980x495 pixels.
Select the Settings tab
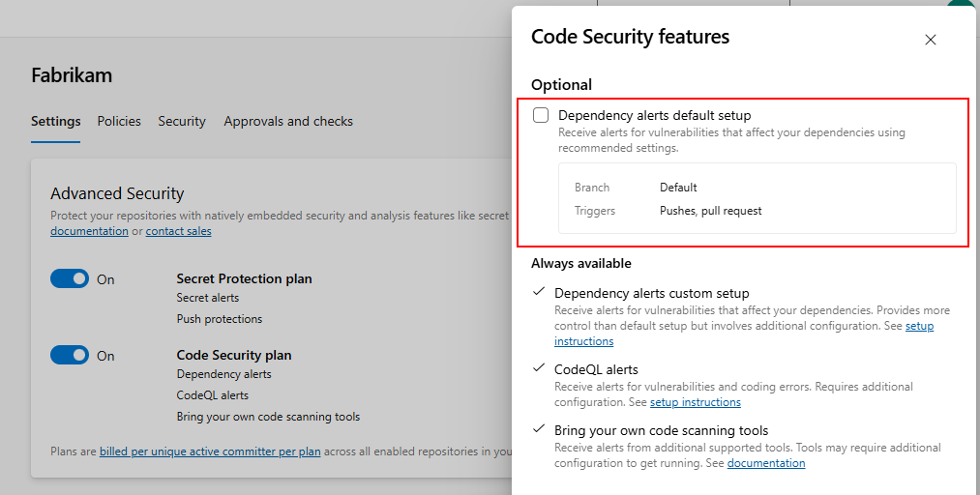coord(55,121)
